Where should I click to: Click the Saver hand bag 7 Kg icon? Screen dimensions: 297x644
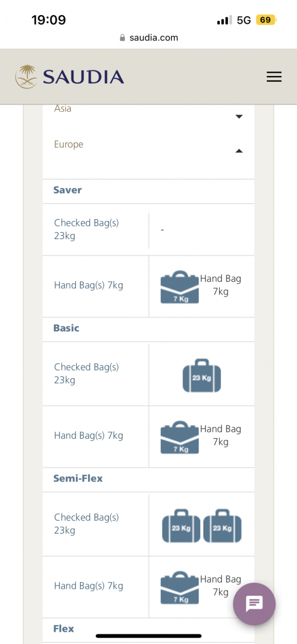[179, 287]
